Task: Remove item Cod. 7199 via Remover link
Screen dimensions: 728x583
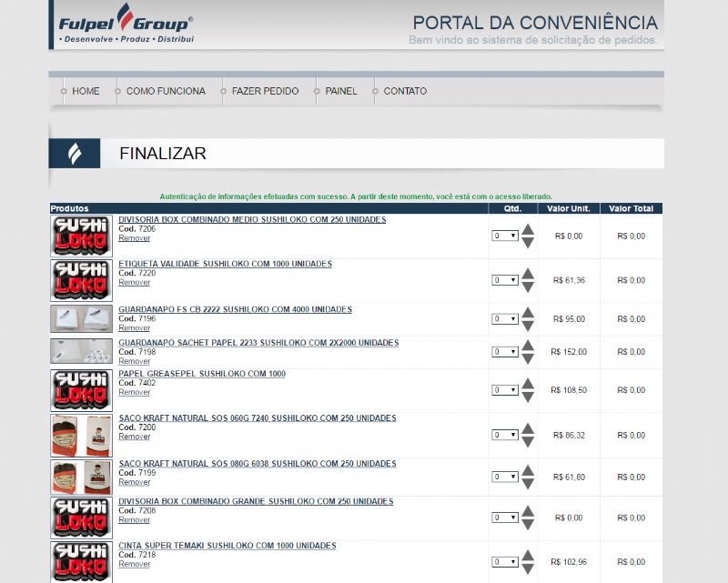Action: (134, 482)
